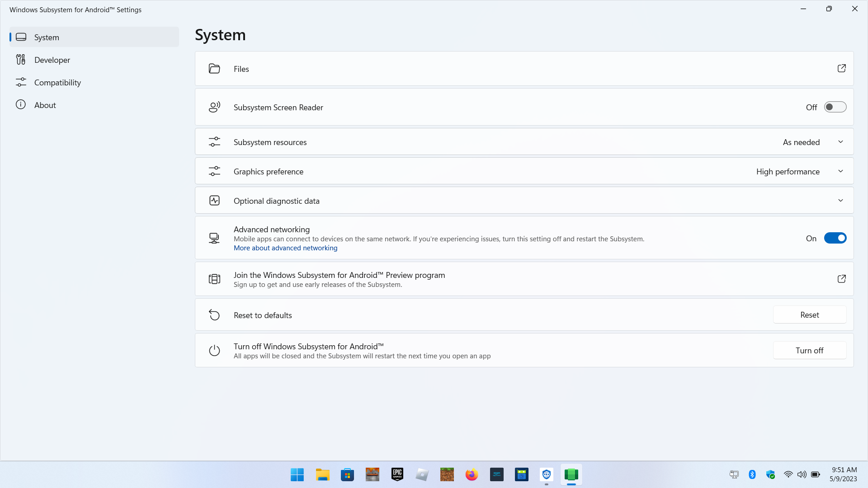Viewport: 868px width, 488px height.
Task: Expand Optional diagnostic data section
Action: point(840,201)
